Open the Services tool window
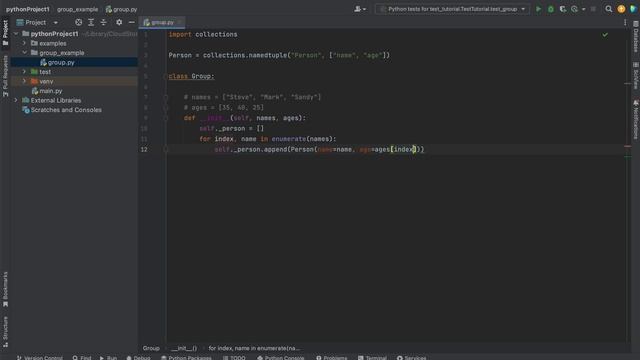This screenshot has width=640, height=360. (x=411, y=358)
